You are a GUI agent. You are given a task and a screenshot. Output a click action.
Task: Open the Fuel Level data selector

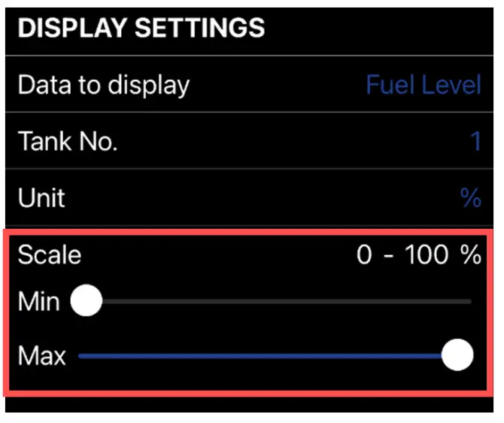click(423, 84)
